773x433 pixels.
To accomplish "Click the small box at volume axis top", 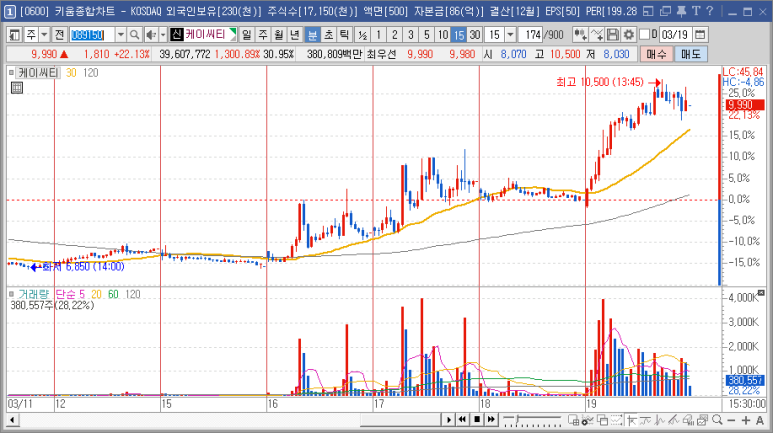I will [x=761, y=293].
